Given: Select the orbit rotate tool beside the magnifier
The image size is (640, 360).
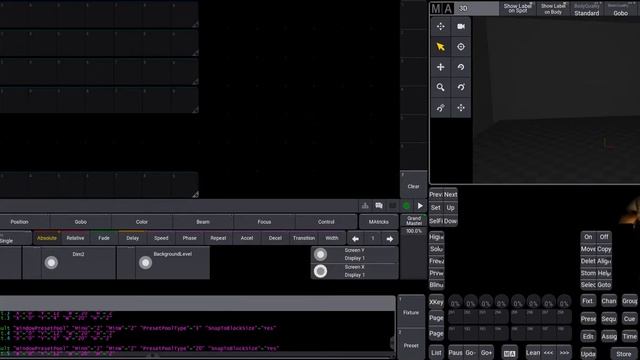Looking at the screenshot, I should (461, 87).
